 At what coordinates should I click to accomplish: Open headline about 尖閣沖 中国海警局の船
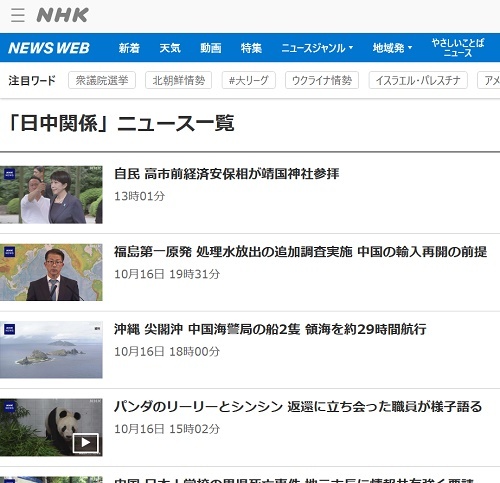tap(270, 329)
